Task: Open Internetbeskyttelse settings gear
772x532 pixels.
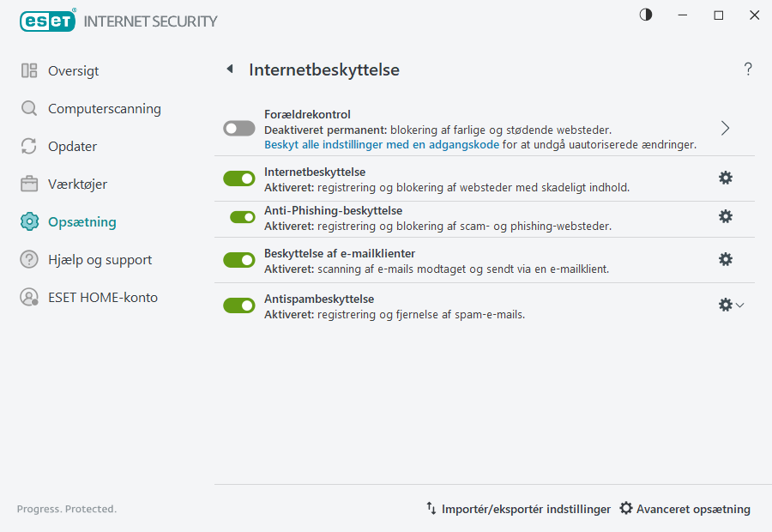Action: click(x=726, y=178)
